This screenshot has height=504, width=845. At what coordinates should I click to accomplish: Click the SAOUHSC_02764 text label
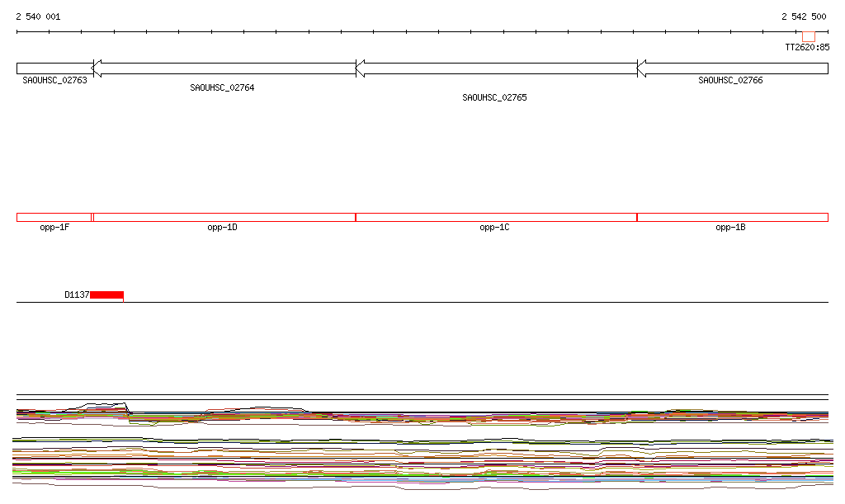[222, 87]
